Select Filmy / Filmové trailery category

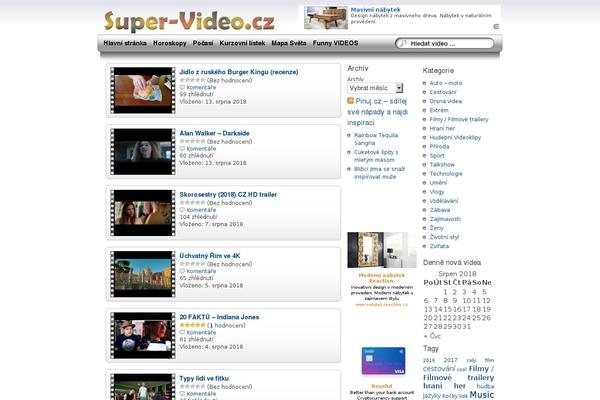pyautogui.click(x=459, y=119)
